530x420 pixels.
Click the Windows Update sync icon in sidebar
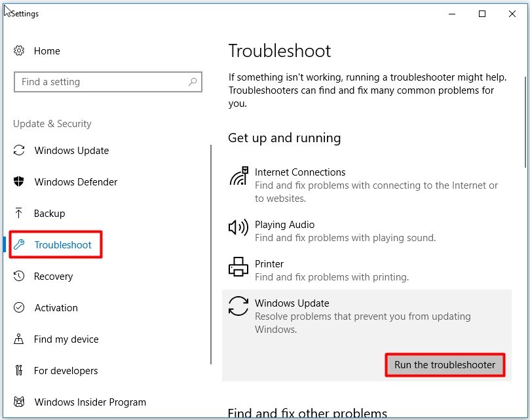19,150
